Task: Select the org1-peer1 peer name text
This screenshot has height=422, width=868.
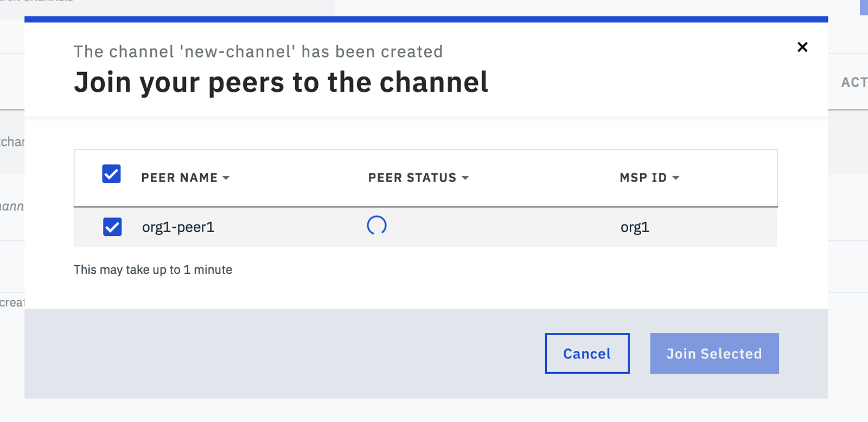Action: [x=178, y=227]
